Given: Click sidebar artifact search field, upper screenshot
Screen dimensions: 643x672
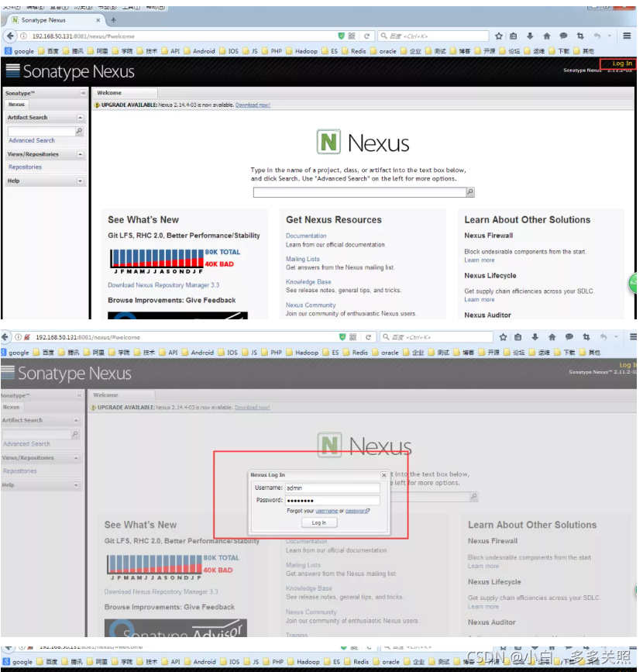Looking at the screenshot, I should point(41,131).
